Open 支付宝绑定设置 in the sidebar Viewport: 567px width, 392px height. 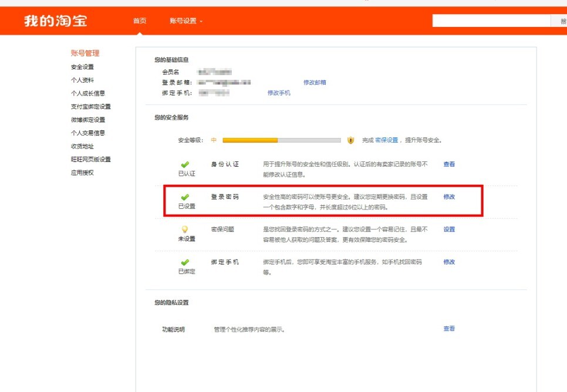click(91, 106)
